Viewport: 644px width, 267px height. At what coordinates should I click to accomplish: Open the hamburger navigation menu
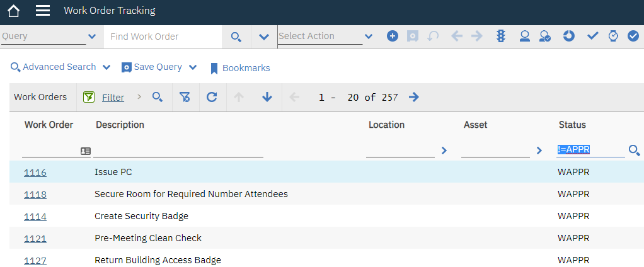(43, 11)
